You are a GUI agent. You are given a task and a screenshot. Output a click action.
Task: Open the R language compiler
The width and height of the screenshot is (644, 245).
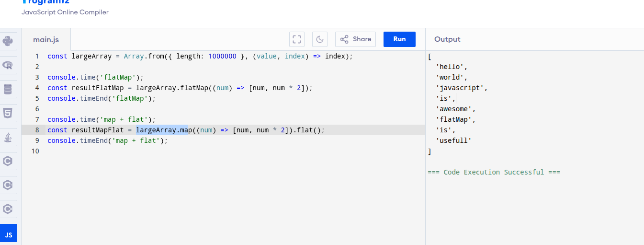tap(8, 65)
